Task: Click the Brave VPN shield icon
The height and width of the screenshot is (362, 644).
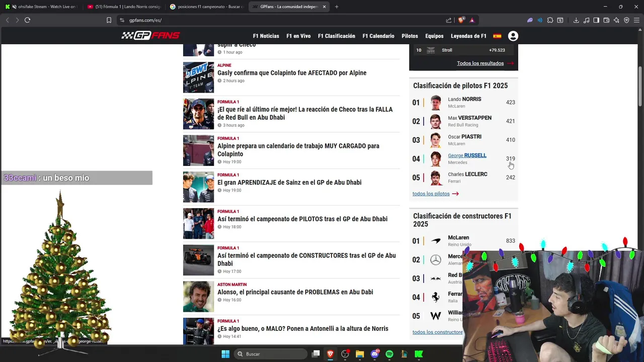Action: 626,20
